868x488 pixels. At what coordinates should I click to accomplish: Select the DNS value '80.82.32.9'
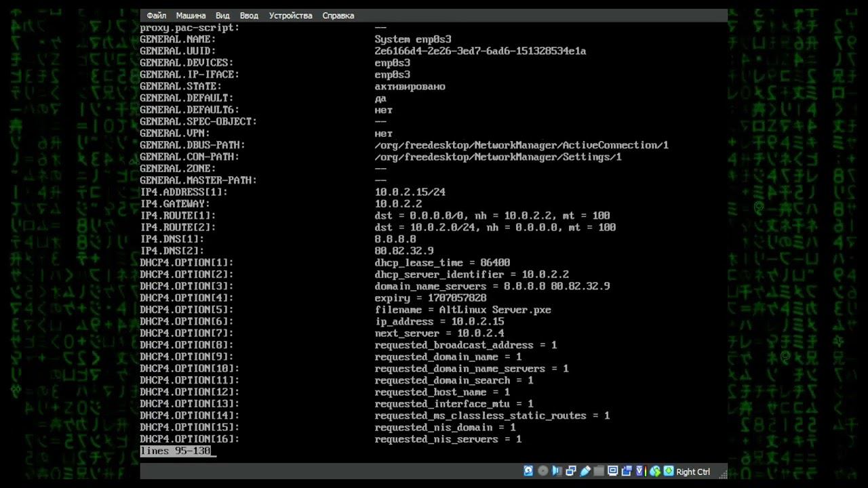tap(404, 251)
